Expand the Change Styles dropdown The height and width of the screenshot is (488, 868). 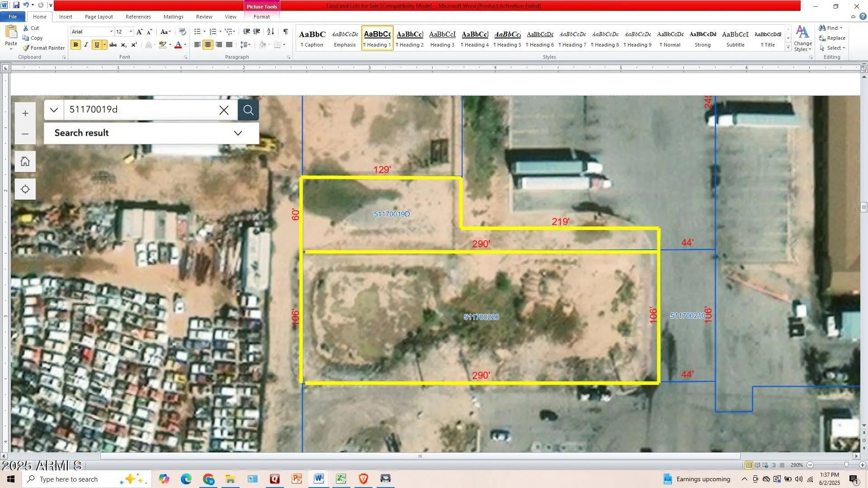click(x=802, y=39)
